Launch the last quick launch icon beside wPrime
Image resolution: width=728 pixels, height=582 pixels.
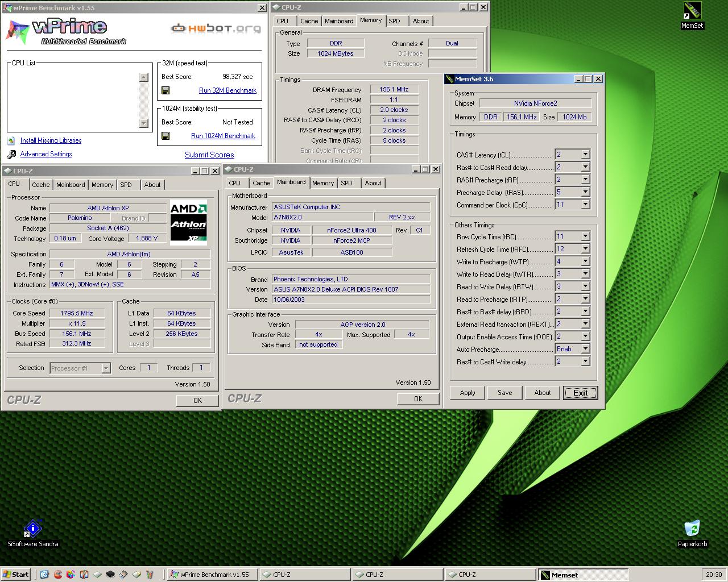(x=150, y=575)
